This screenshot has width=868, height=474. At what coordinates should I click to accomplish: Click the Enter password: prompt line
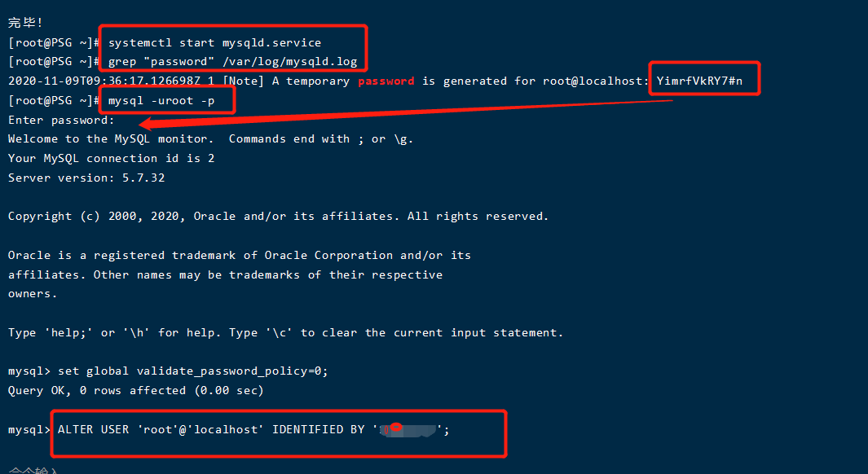point(61,120)
